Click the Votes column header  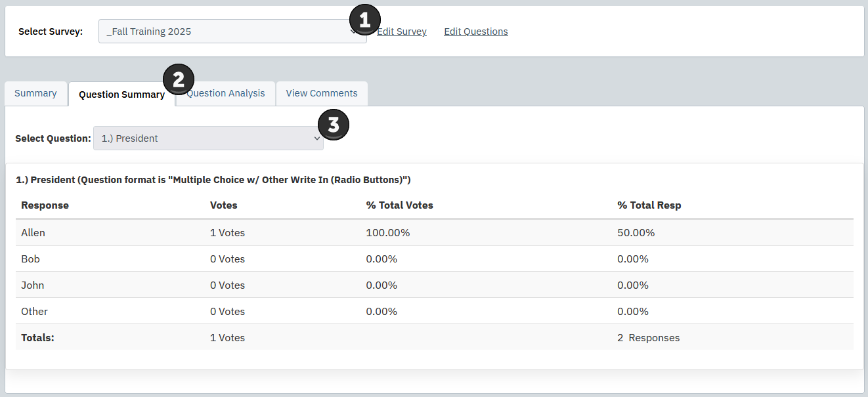(x=223, y=205)
